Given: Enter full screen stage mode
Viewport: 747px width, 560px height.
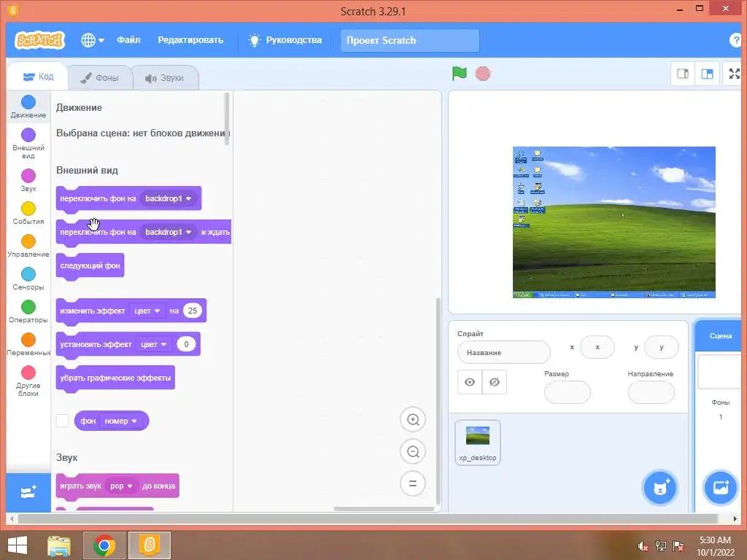Looking at the screenshot, I should 735,74.
